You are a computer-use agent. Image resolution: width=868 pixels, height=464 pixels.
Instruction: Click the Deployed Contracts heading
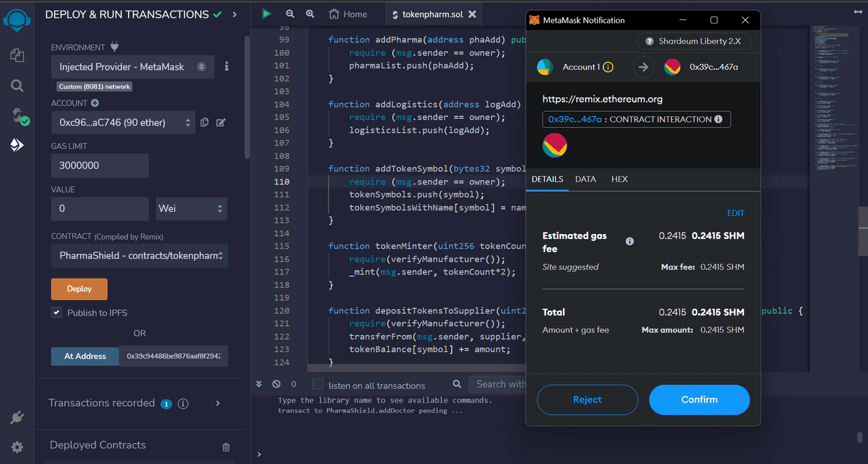[x=98, y=445]
